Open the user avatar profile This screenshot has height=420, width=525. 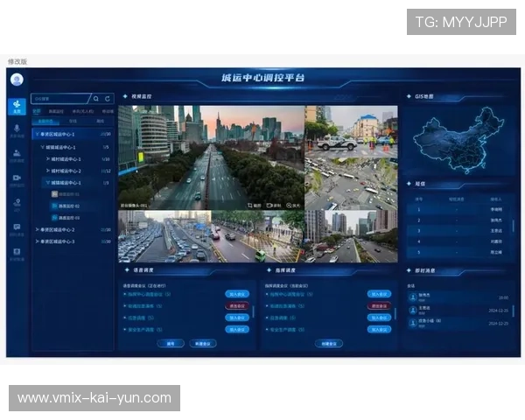(17, 80)
